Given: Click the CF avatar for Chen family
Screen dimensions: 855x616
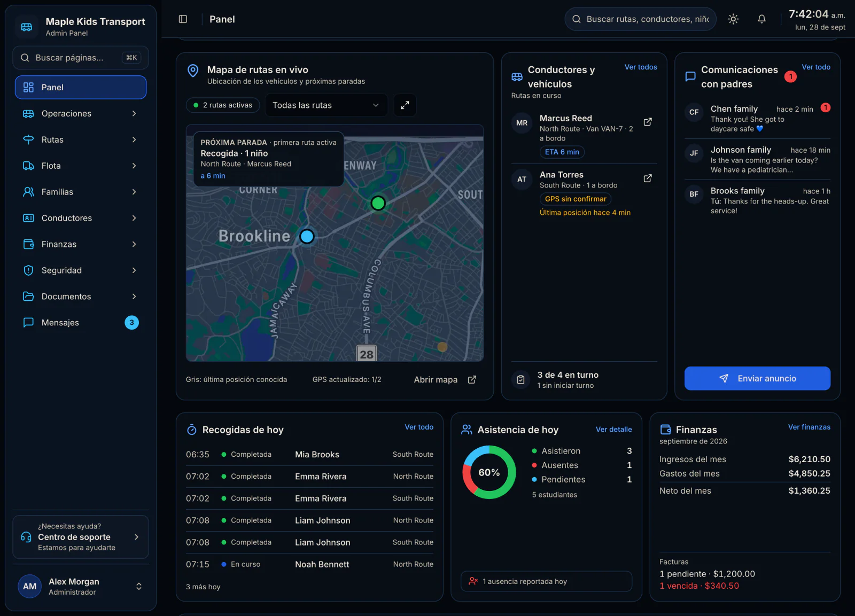Looking at the screenshot, I should 694,112.
